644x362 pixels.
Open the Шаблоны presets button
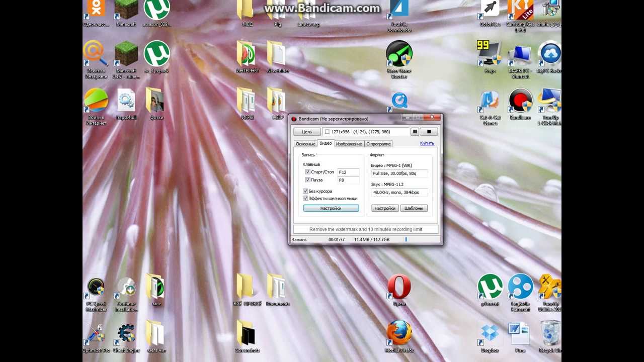(414, 208)
